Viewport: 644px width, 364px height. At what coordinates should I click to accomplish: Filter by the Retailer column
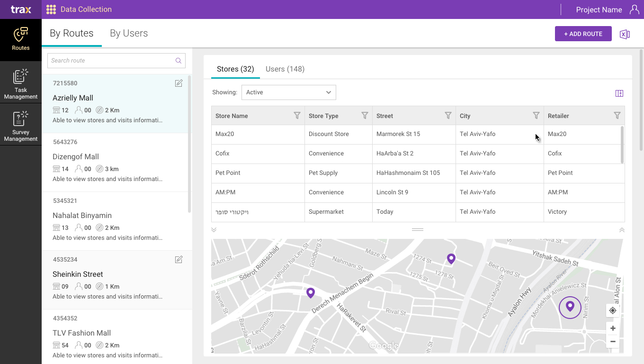tap(617, 116)
